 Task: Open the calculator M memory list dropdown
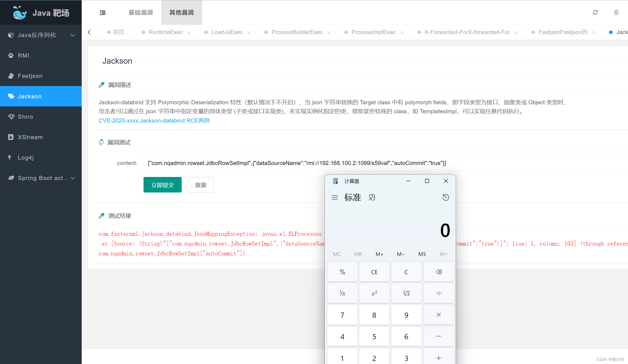point(444,254)
